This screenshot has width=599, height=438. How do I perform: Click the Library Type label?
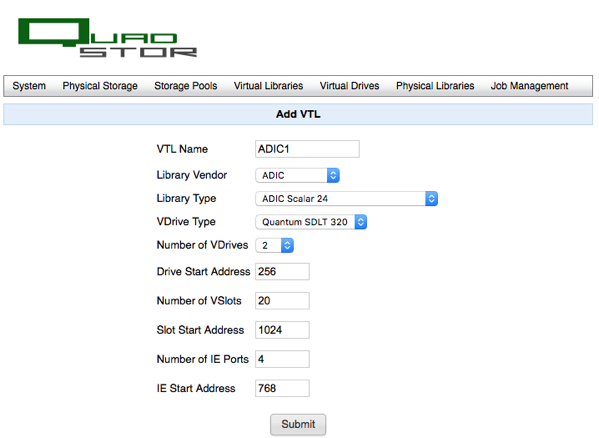186,199
